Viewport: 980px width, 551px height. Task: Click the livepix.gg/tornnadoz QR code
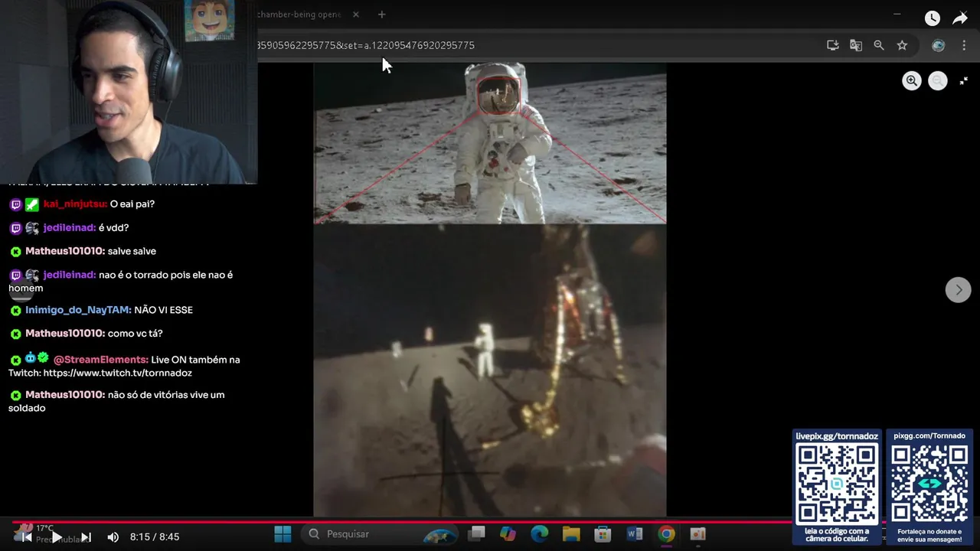pos(837,484)
